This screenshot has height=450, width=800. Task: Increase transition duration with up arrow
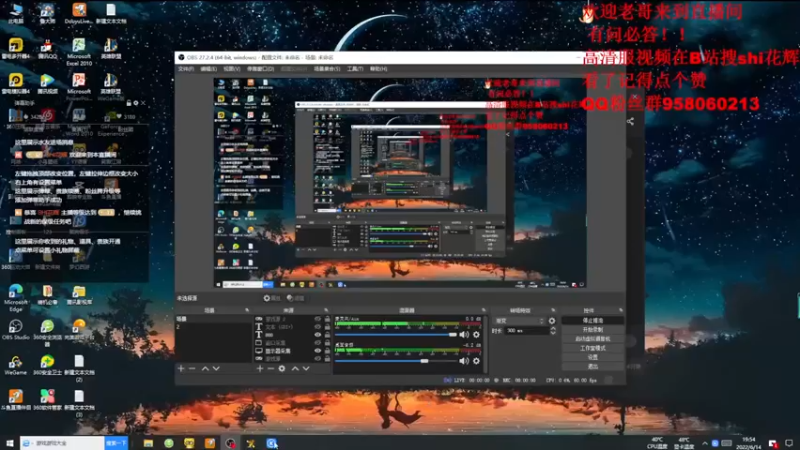(553, 329)
